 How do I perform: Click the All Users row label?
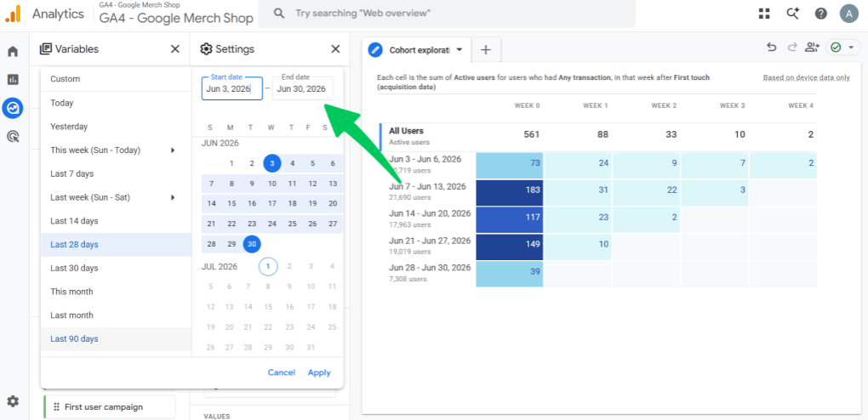pos(406,131)
